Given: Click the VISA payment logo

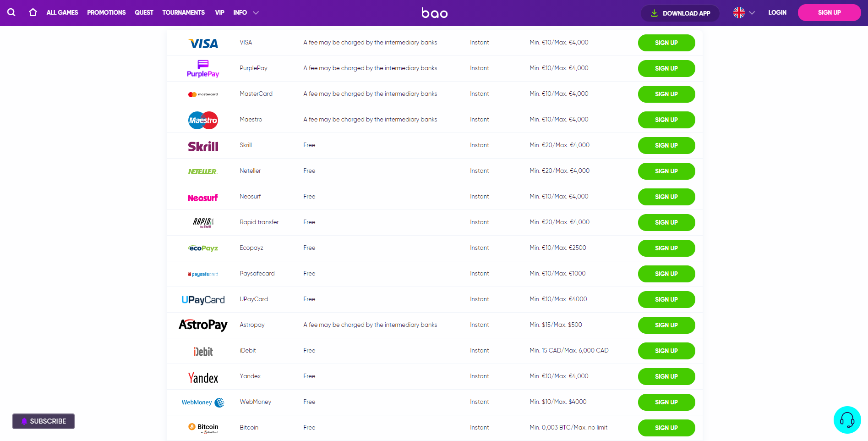Looking at the screenshot, I should pos(203,43).
